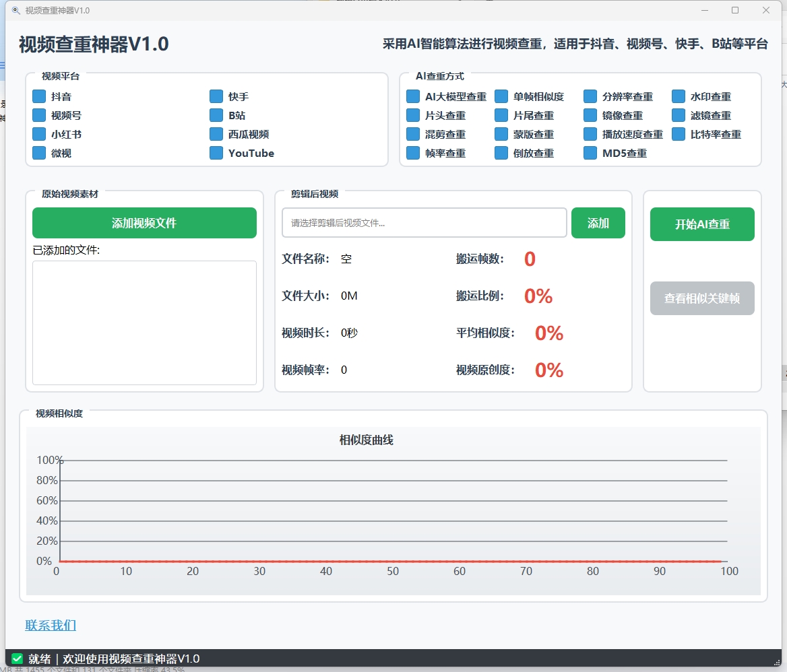Click the edited video file path field
Screen dimensions: 787x672
click(424, 223)
